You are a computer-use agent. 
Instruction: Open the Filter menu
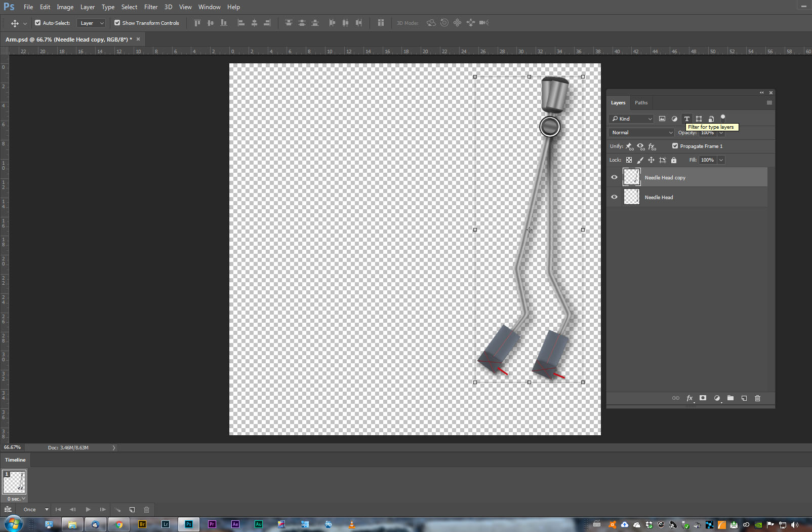(x=150, y=7)
